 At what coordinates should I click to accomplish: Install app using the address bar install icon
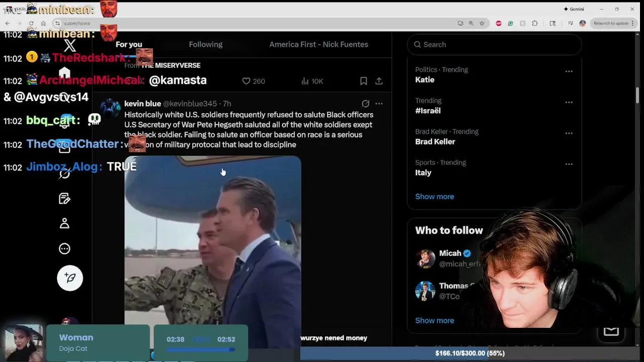point(460,23)
